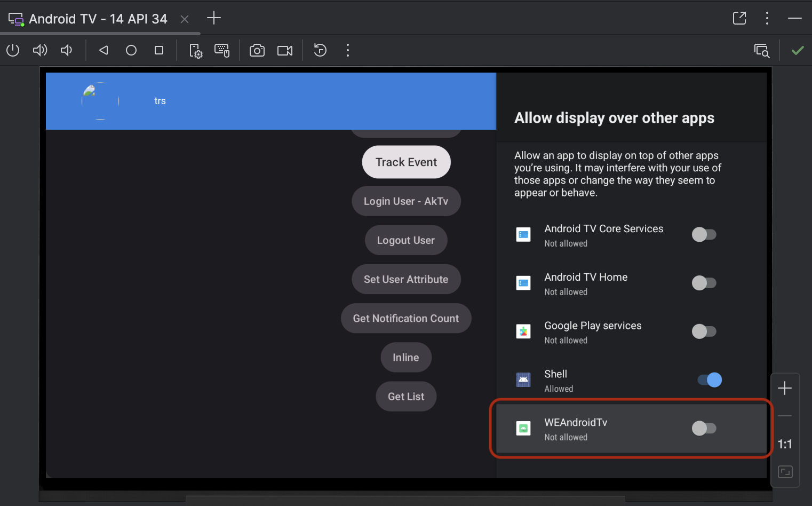Click the Inline button

pos(406,357)
